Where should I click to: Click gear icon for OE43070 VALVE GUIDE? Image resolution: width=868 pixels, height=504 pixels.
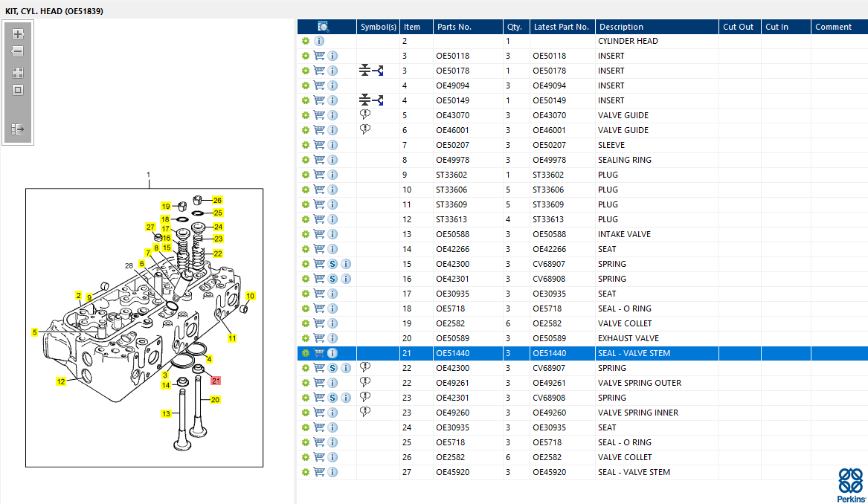tap(306, 116)
